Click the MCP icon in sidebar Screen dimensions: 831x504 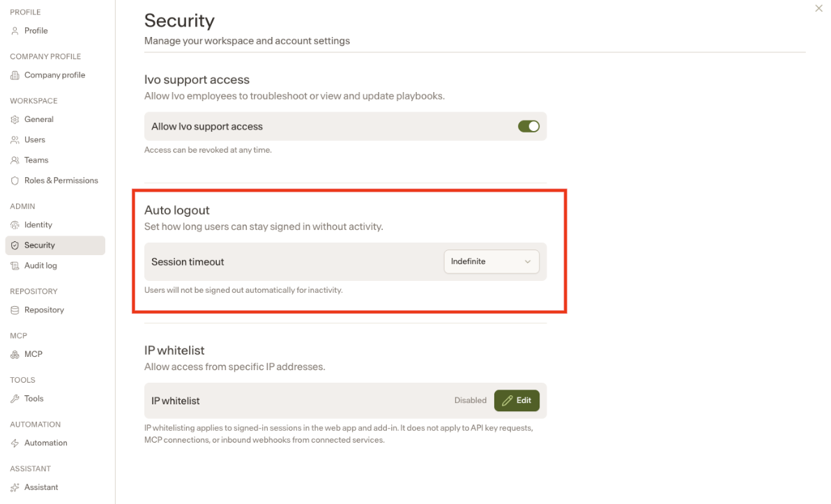click(x=15, y=355)
